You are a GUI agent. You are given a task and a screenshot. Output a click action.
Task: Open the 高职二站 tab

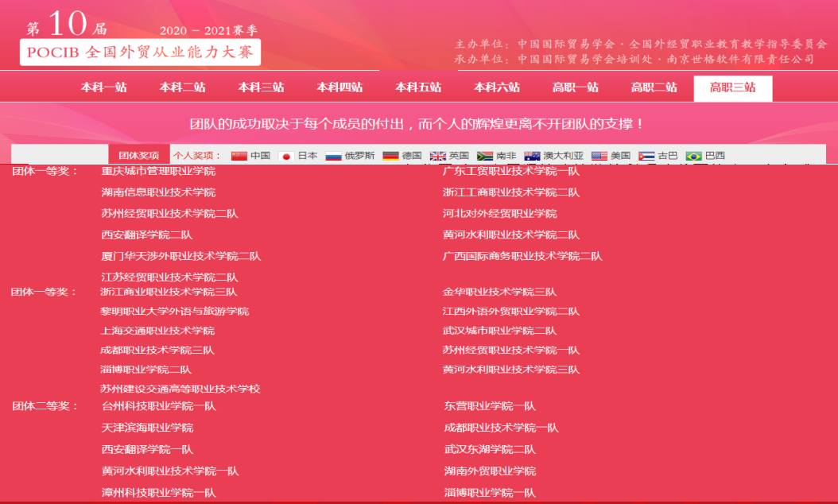point(654,88)
